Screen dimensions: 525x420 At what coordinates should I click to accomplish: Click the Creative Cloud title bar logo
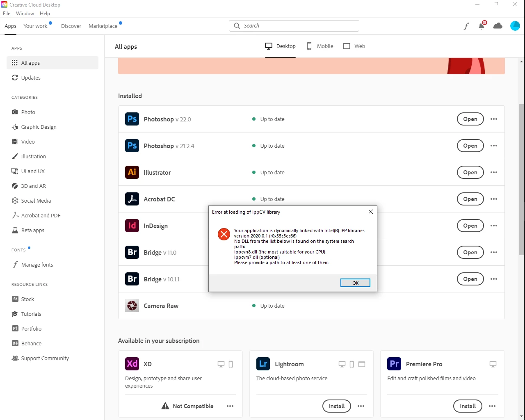(x=4, y=5)
